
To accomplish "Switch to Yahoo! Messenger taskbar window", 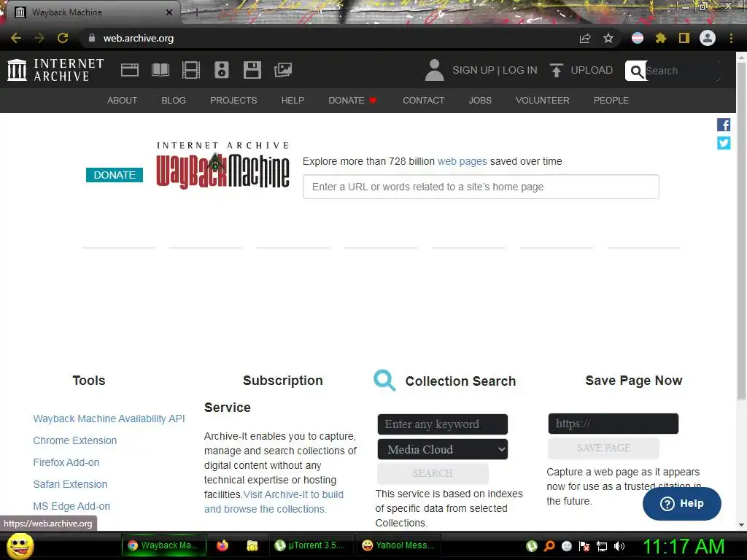I will point(398,545).
